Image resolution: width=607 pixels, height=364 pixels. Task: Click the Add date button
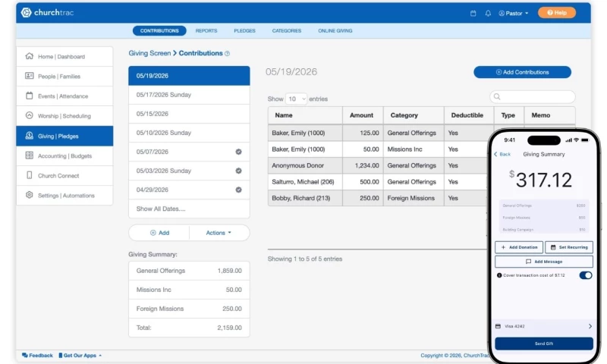click(x=159, y=233)
